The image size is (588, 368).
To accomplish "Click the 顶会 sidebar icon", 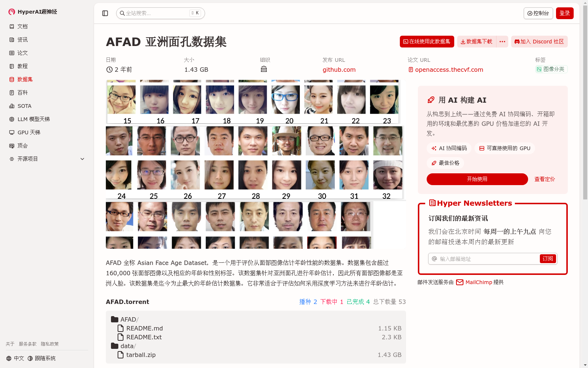I will click(12, 145).
